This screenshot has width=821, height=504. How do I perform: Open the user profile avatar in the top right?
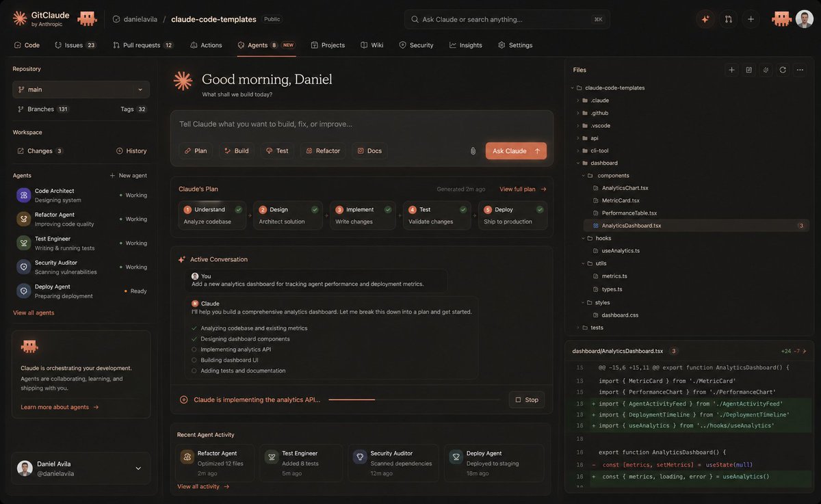pyautogui.click(x=805, y=19)
